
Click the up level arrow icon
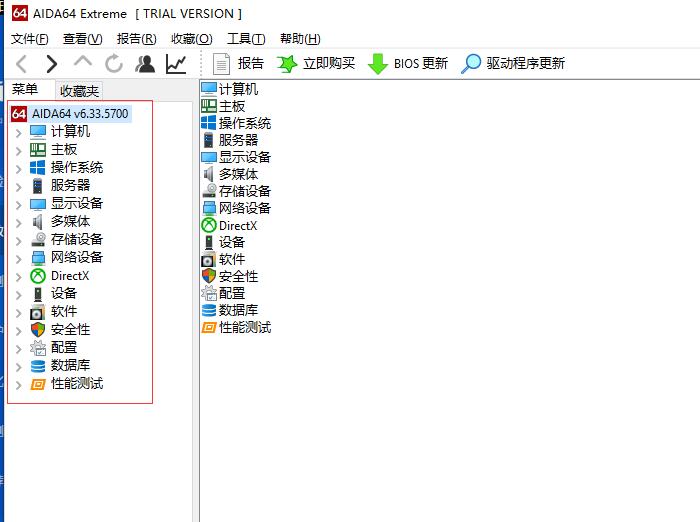[83, 62]
